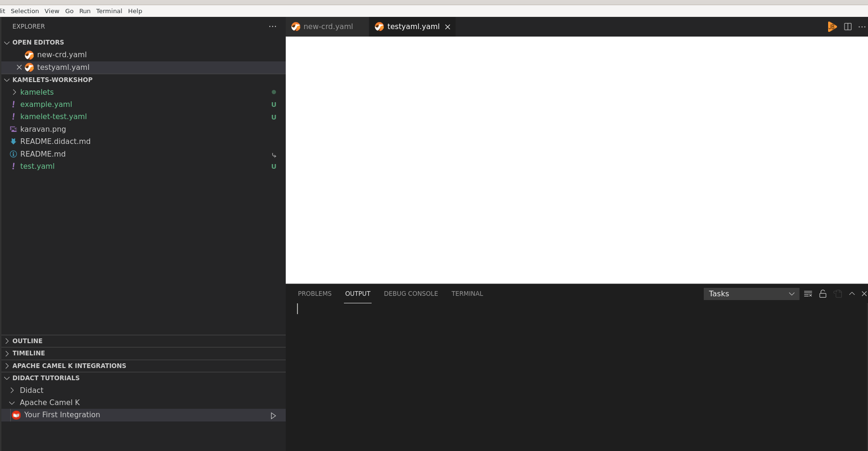Image resolution: width=868 pixels, height=451 pixels.
Task: Open output content in a new editor
Action: point(838,293)
